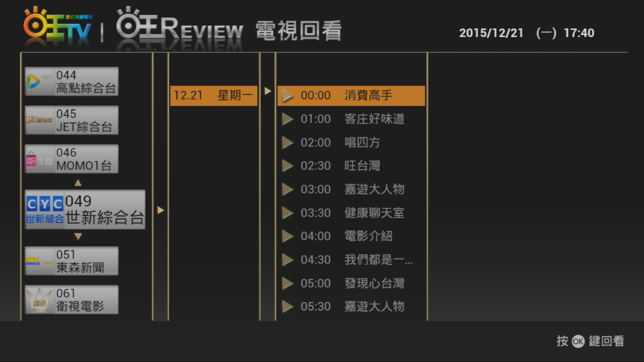Select channel 061 衛視電影
Viewport: 644px width, 362px height.
[71, 300]
